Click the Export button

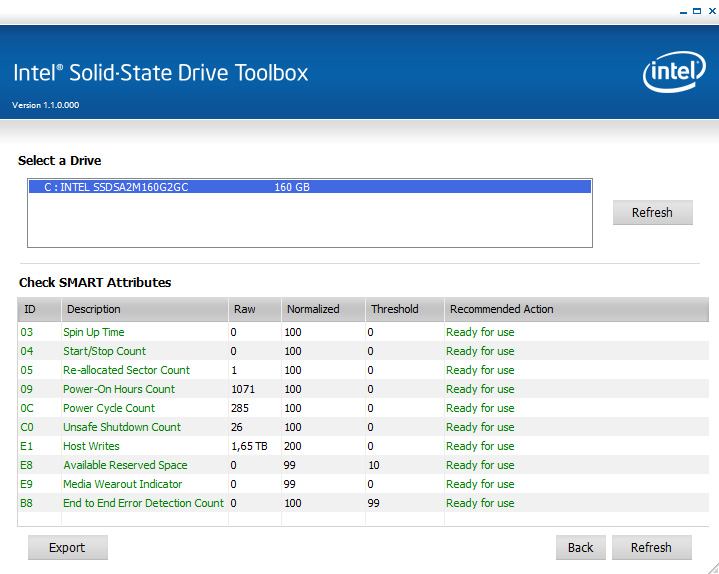pyautogui.click(x=67, y=547)
